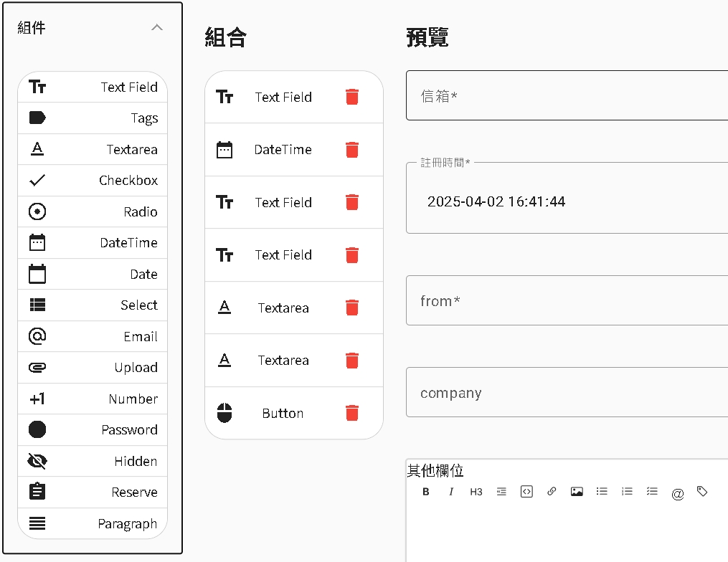Add a Checkbox component from the list
The height and width of the screenshot is (562, 728).
point(93,181)
